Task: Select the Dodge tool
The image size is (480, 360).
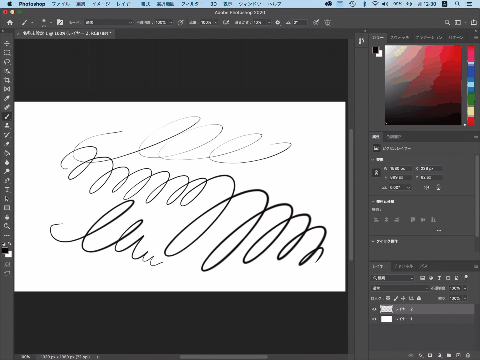Action: (x=7, y=171)
